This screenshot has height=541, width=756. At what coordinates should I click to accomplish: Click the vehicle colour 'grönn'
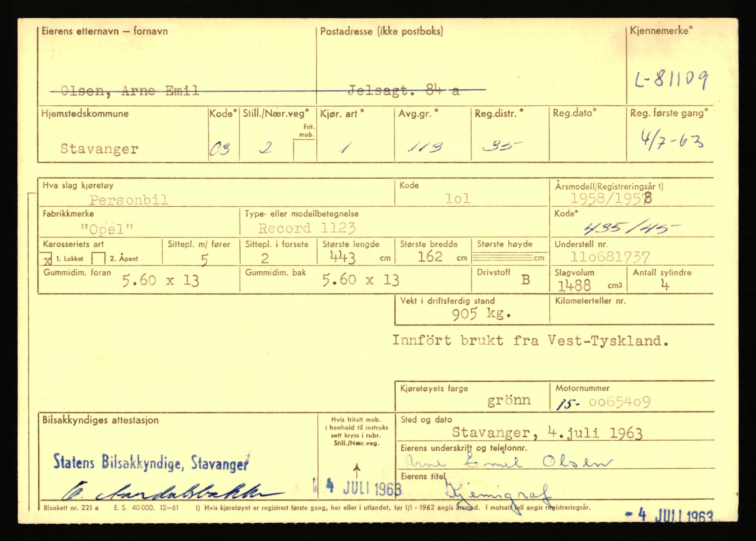[509, 400]
